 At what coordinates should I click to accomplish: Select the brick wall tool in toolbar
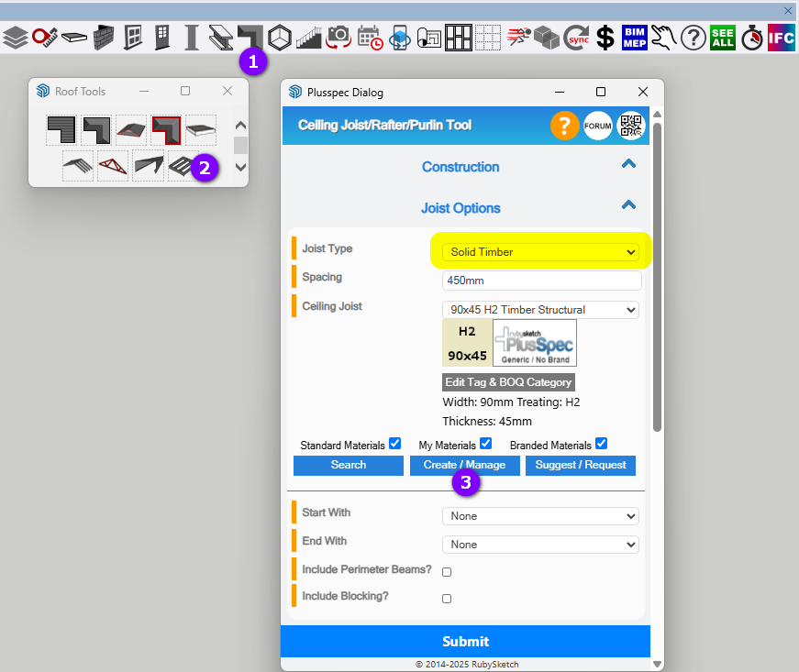click(x=104, y=38)
